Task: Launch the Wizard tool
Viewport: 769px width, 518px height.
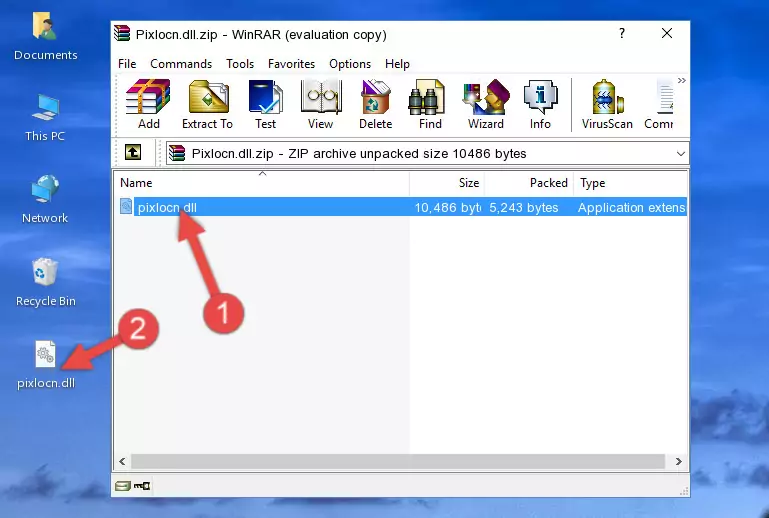Action: (486, 104)
